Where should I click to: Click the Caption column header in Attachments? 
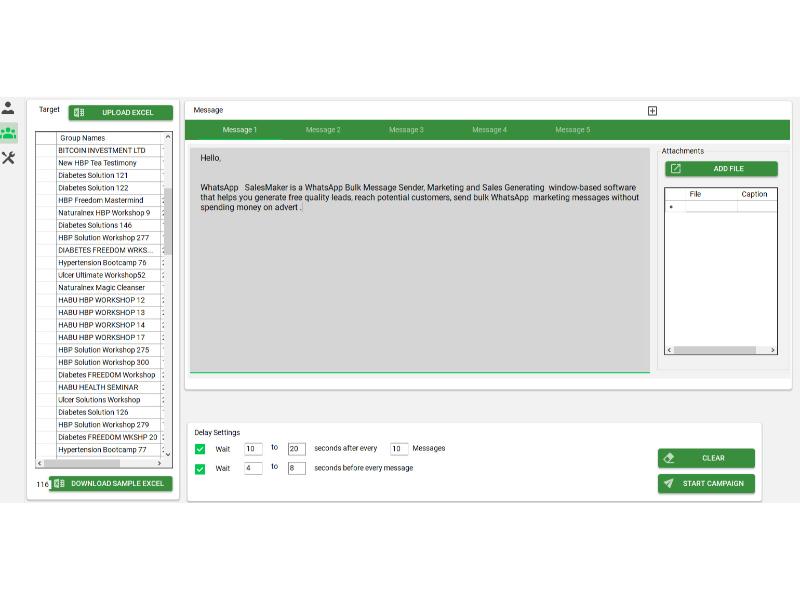click(x=757, y=194)
